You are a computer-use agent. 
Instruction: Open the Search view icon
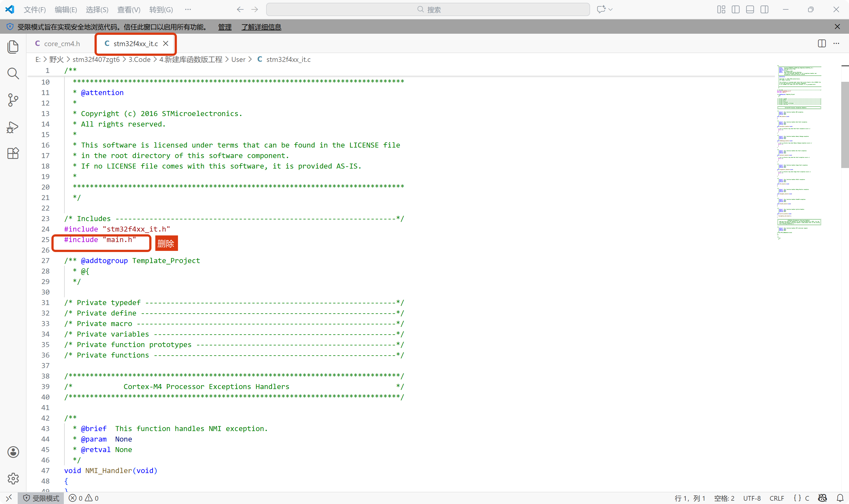[x=13, y=73]
